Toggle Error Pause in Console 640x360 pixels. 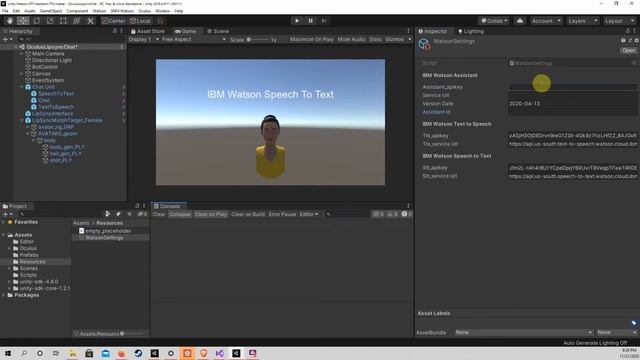tap(282, 214)
